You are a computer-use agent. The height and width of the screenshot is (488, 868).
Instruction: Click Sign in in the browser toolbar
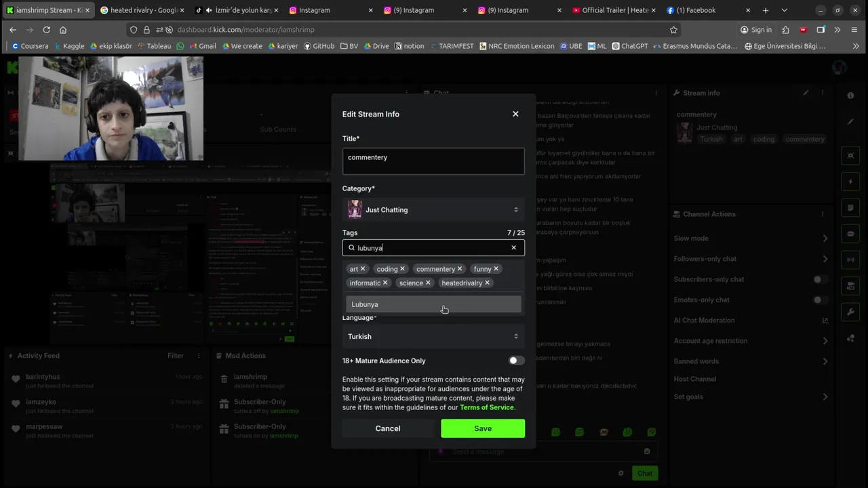(756, 30)
